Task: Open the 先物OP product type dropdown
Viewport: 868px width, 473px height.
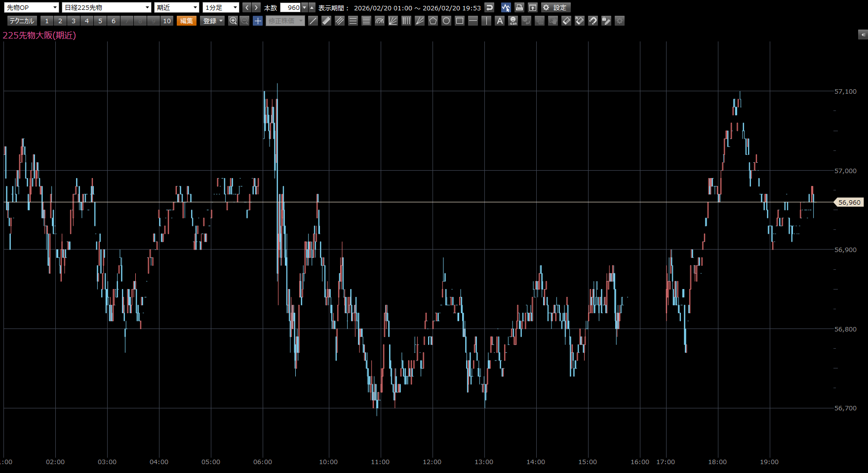Action: pyautogui.click(x=32, y=7)
